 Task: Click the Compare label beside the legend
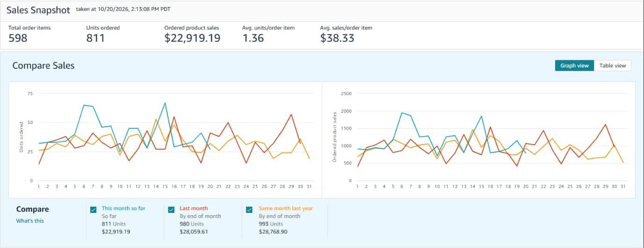coord(33,209)
